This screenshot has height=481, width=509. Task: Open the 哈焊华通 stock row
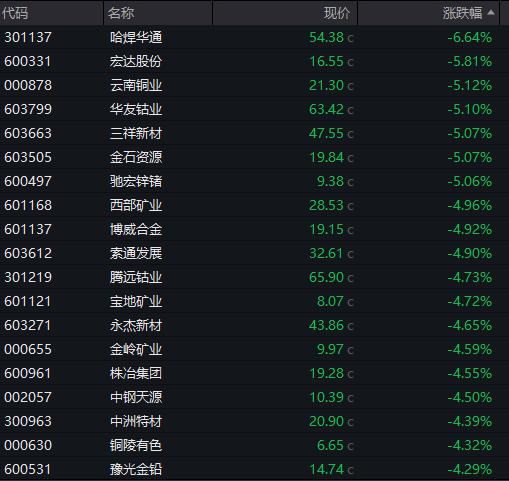254,37
